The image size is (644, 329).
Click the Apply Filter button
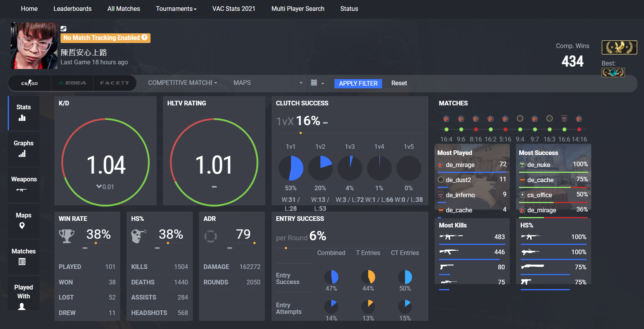[x=358, y=83]
